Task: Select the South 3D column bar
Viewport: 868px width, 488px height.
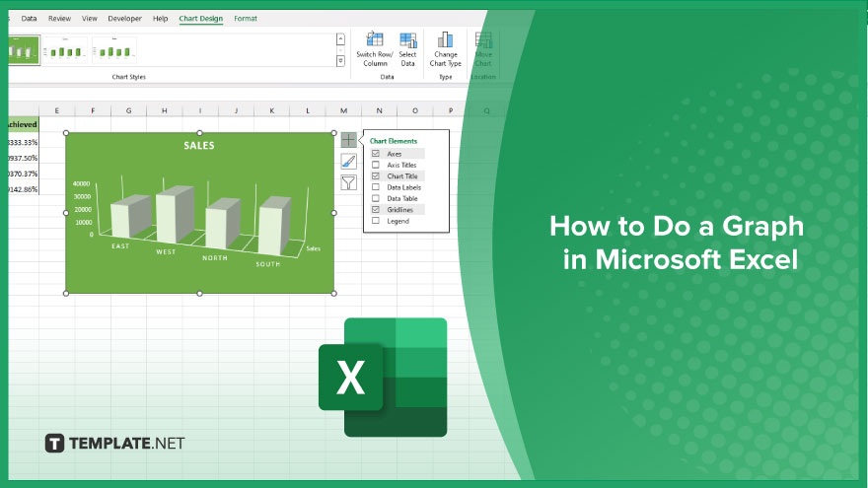Action: (x=274, y=227)
